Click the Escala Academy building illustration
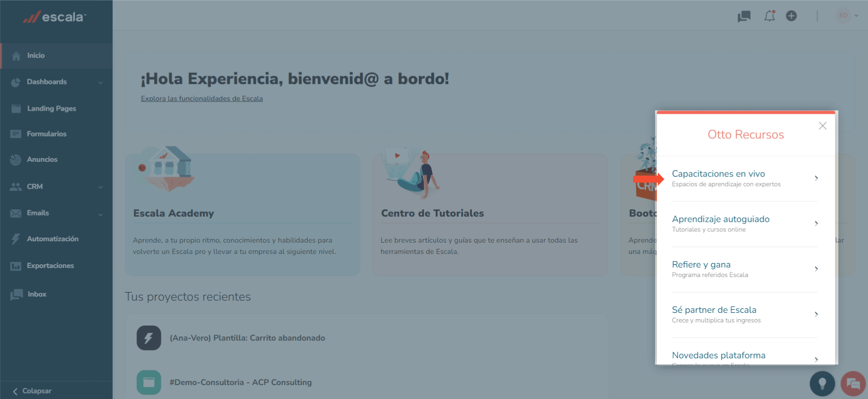868x399 pixels. tap(167, 169)
